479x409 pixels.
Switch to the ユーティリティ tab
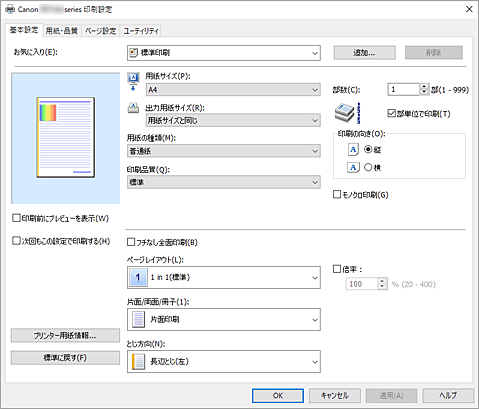pos(141,31)
